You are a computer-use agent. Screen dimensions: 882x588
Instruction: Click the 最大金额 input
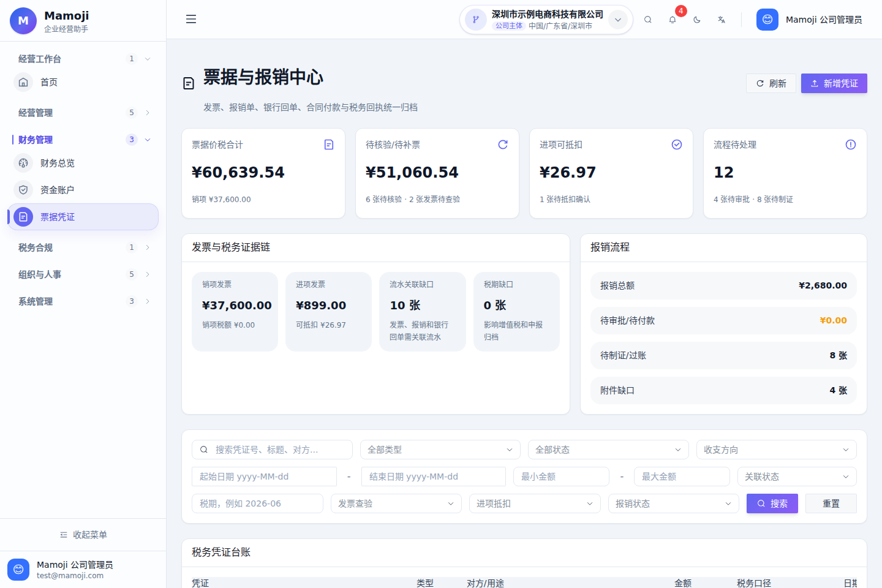682,477
